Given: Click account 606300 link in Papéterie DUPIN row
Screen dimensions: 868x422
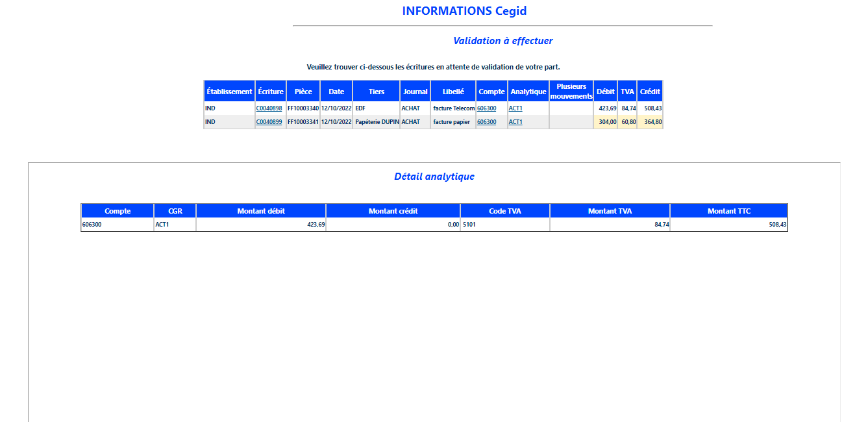Looking at the screenshot, I should click(x=486, y=122).
